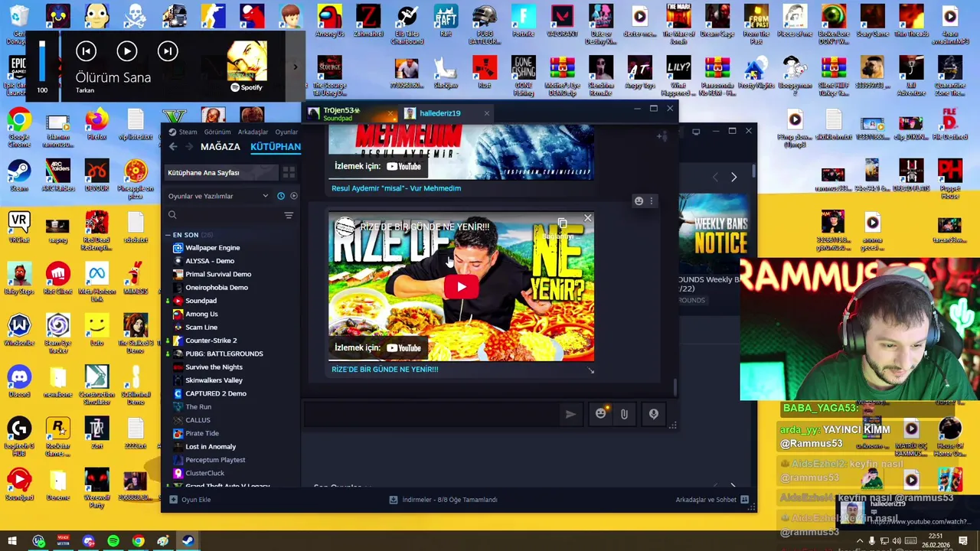This screenshot has height=551, width=980.
Task: Open RİZE'DE BİR GÜNDE NE YENİR link
Action: click(x=384, y=369)
